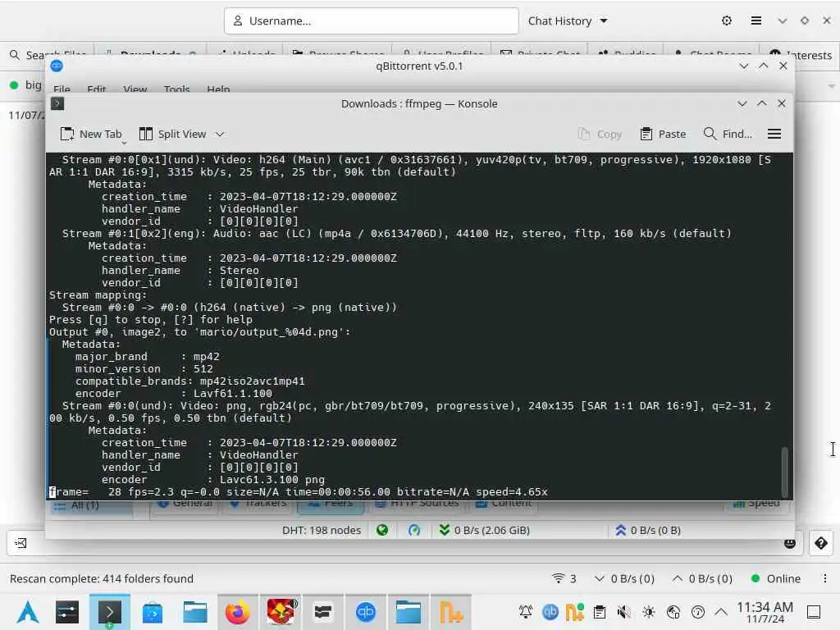Click qBittorrent icon in taskbar

(365, 612)
